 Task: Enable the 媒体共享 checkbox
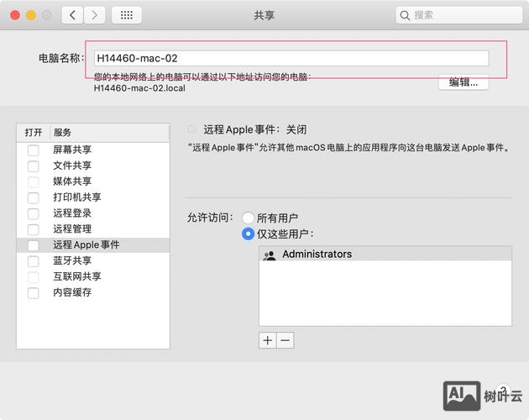[33, 181]
